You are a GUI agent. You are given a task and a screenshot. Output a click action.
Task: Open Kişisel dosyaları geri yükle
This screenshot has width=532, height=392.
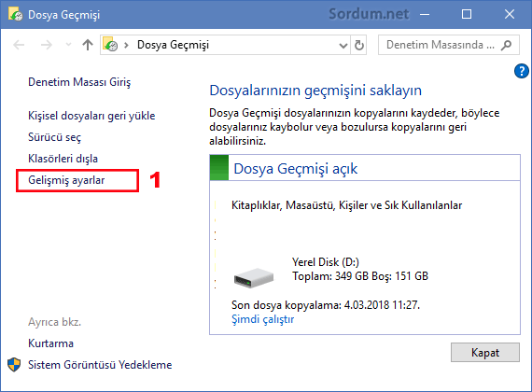(91, 116)
